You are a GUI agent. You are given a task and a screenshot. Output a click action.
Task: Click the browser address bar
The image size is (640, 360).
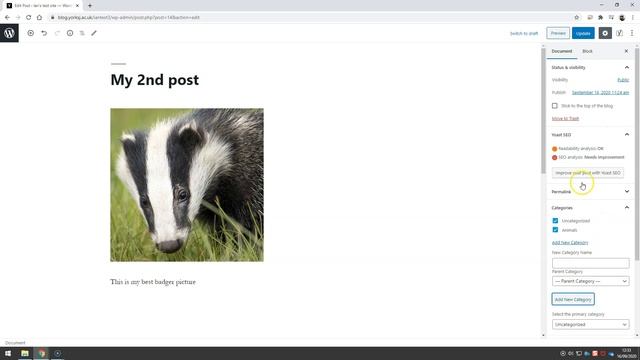coord(310,18)
